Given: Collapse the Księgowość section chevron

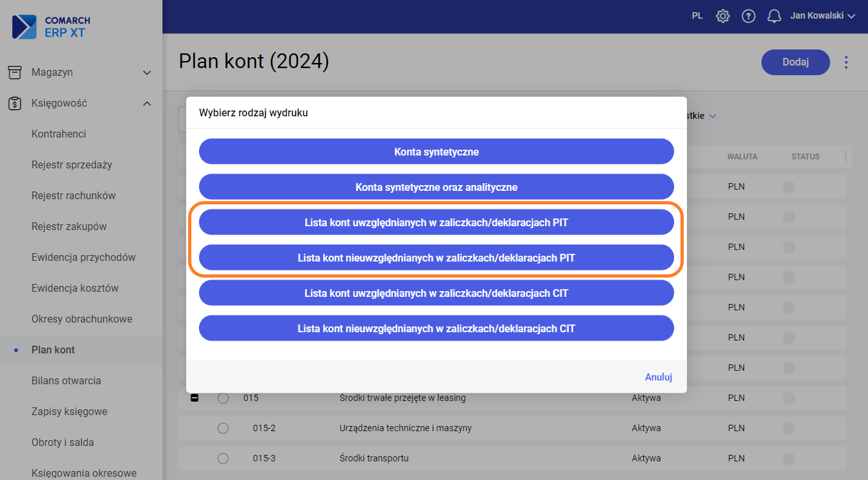Looking at the screenshot, I should 147,103.
